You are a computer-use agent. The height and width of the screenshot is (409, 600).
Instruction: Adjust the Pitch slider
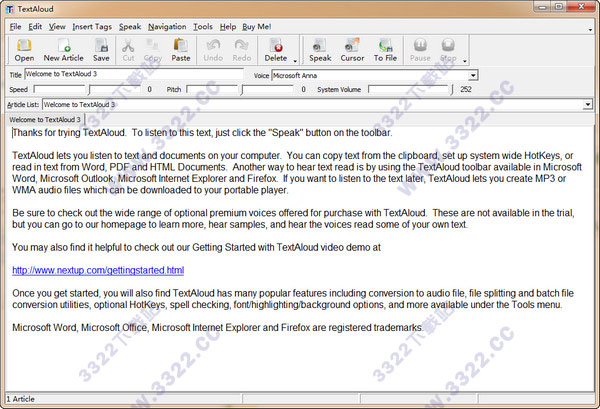[x=240, y=89]
